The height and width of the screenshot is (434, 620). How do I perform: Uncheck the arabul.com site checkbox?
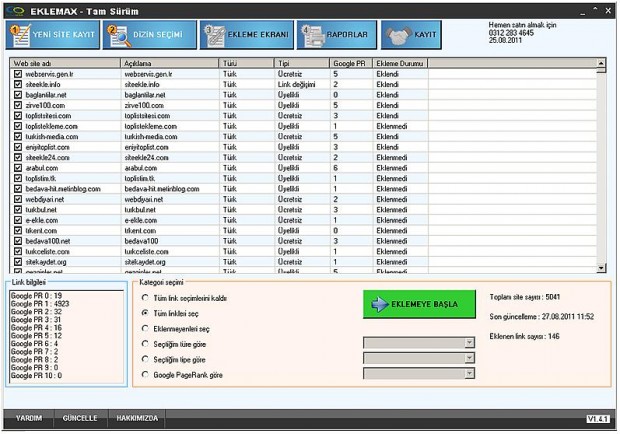pos(18,169)
